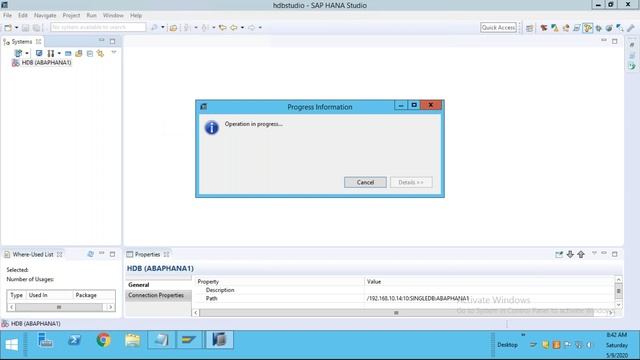Open the Window menu

[x=113, y=16]
